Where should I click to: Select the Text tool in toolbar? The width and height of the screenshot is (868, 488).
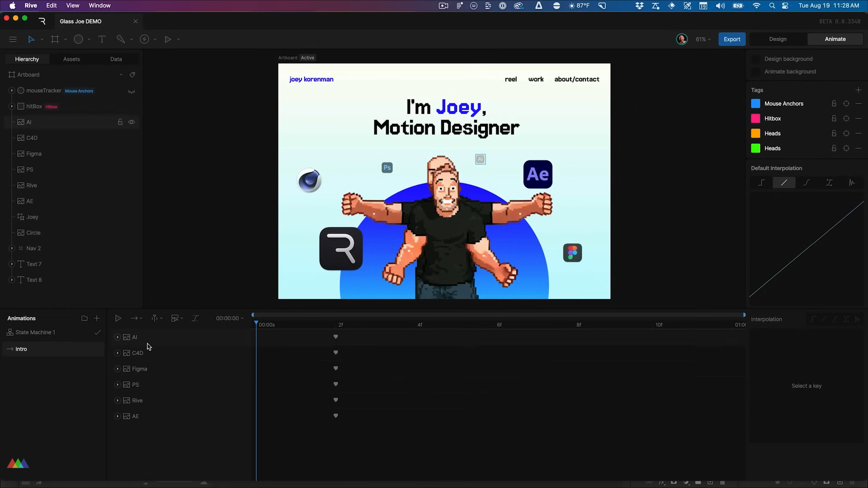[102, 39]
